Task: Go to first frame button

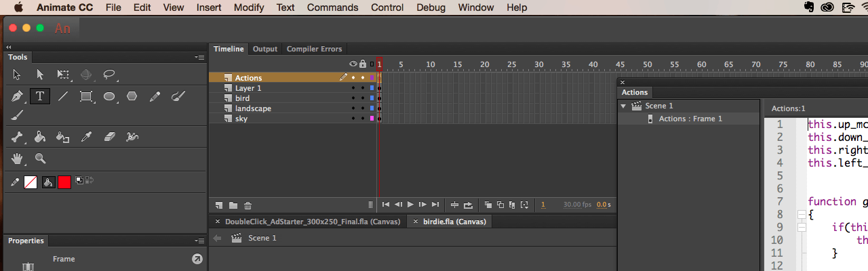Action: coord(386,205)
